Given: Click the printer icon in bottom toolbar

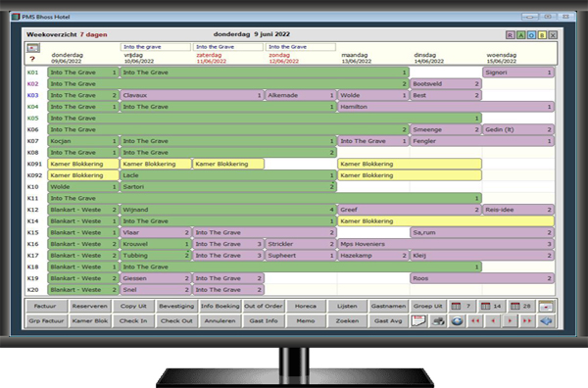Looking at the screenshot, I should (438, 321).
